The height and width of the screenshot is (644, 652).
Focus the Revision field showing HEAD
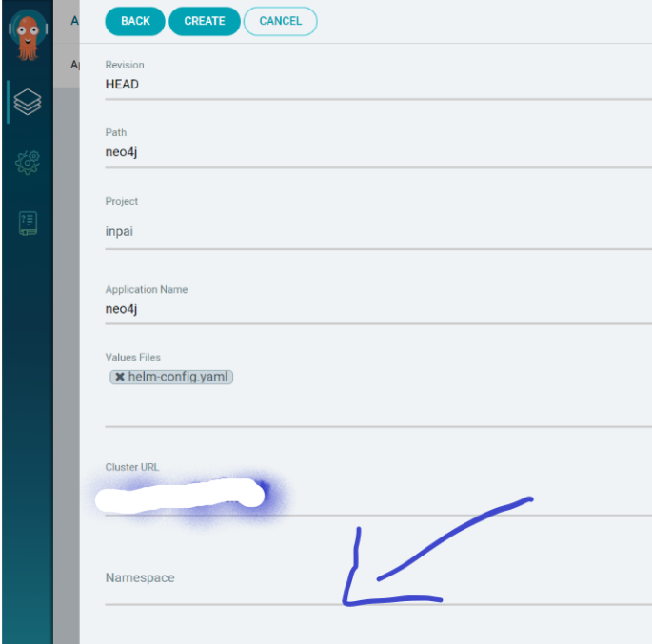click(x=379, y=85)
